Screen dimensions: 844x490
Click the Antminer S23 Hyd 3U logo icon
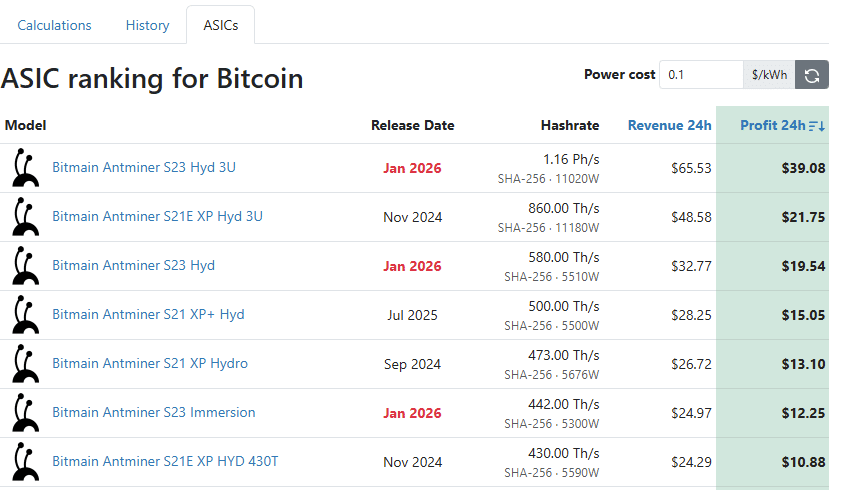tap(25, 167)
